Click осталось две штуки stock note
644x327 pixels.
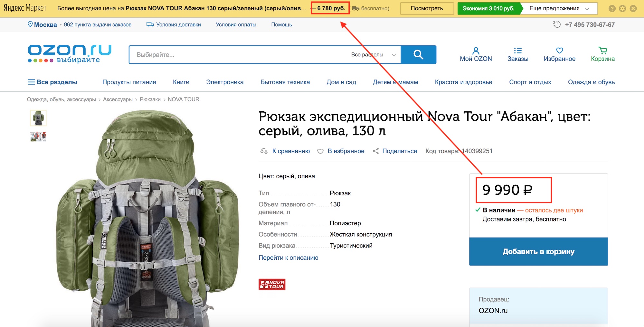point(554,210)
